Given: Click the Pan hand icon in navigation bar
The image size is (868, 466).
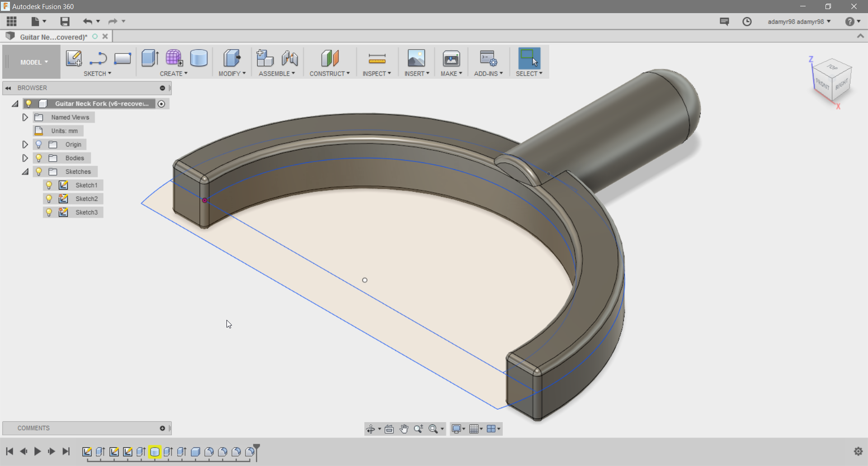Looking at the screenshot, I should click(403, 428).
